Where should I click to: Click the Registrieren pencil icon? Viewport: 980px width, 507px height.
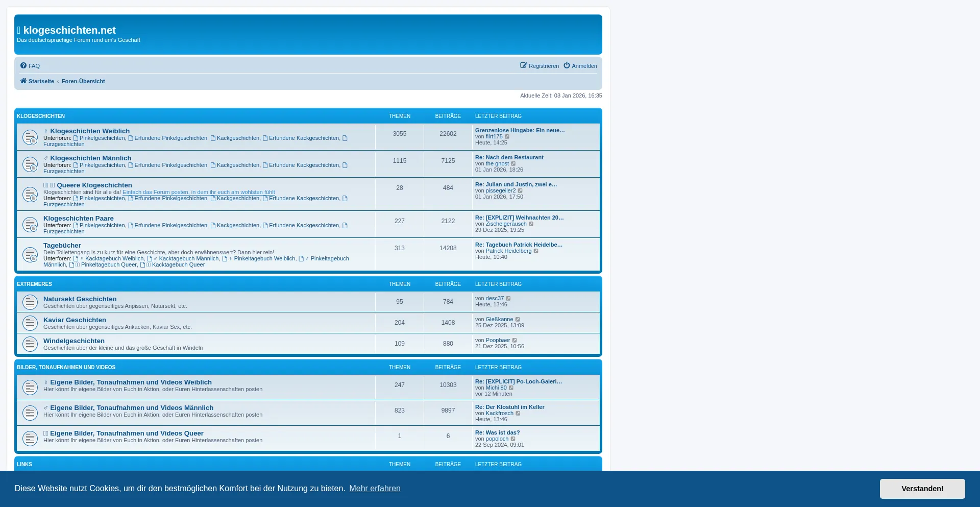[x=523, y=66]
